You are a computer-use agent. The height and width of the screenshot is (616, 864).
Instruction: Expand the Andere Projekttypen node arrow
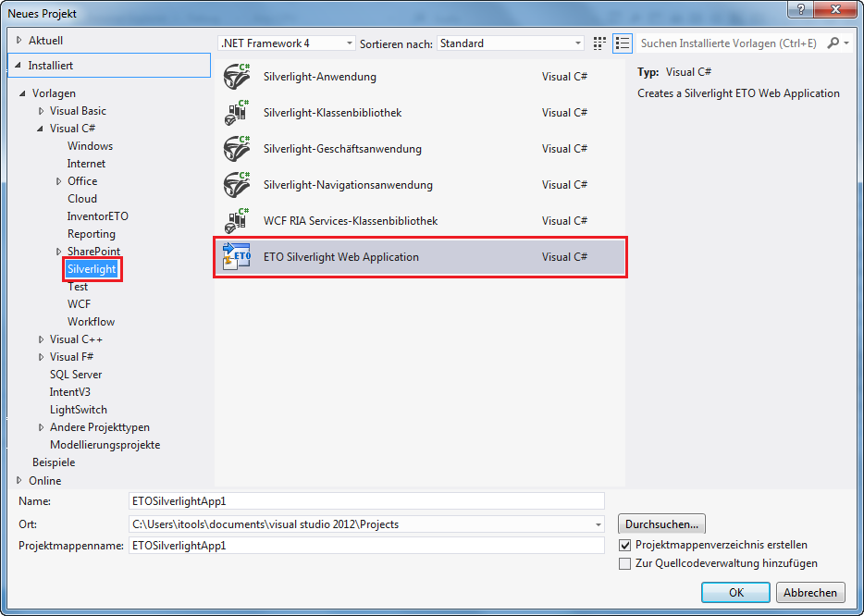tap(41, 427)
